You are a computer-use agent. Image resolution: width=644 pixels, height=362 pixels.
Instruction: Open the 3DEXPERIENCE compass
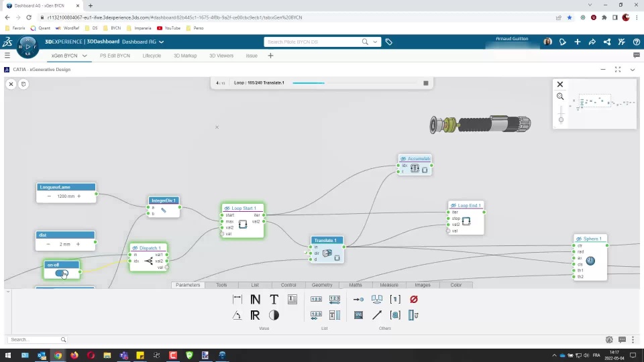pos(28,47)
